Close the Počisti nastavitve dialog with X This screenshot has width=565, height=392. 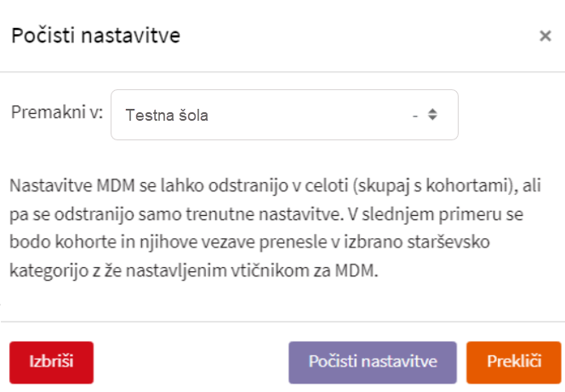[x=545, y=36]
